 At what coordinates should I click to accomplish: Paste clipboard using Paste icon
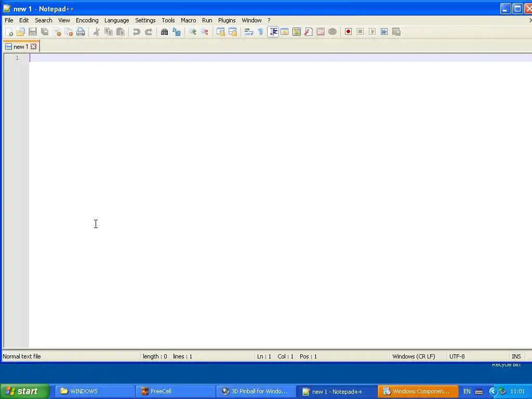pyautogui.click(x=121, y=32)
